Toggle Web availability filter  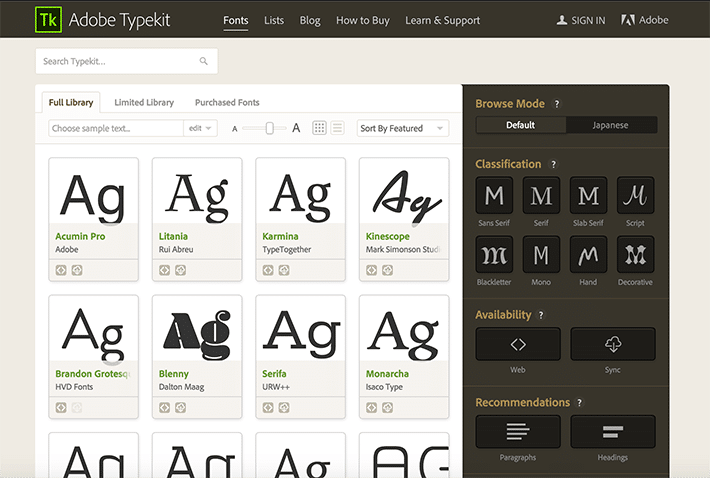click(518, 344)
